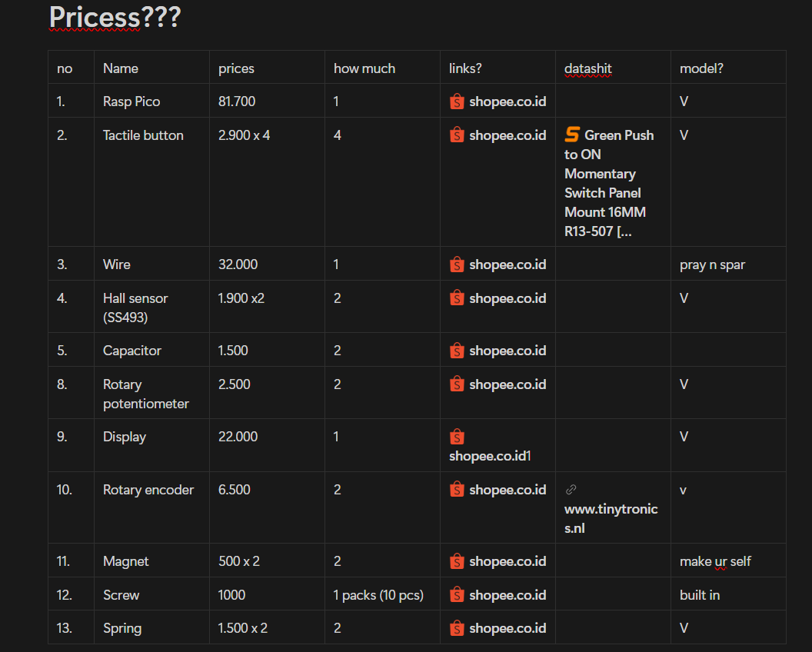Click the Shopee icon in Rasp Pico row
The width and height of the screenshot is (812, 652).
[457, 101]
